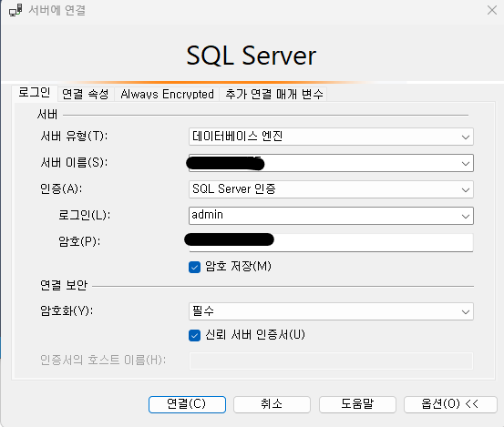Click the 연결 button
The image size is (504, 427).
coord(187,404)
